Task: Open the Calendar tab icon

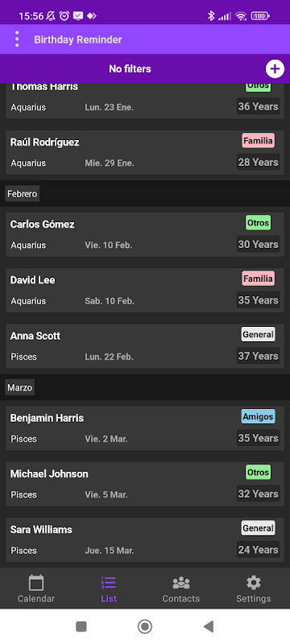Action: pyautogui.click(x=36, y=582)
